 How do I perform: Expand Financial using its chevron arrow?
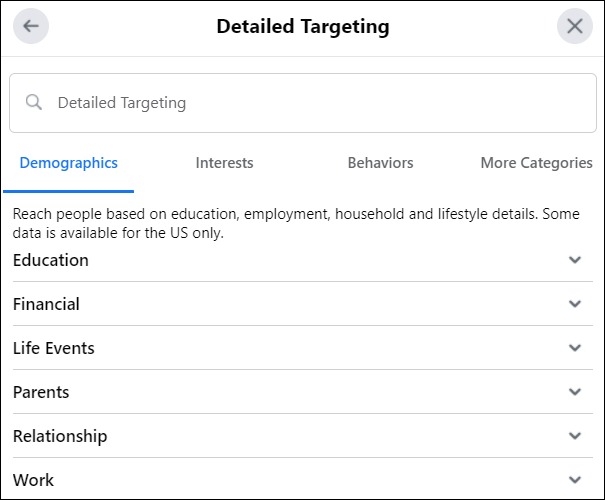tap(574, 304)
